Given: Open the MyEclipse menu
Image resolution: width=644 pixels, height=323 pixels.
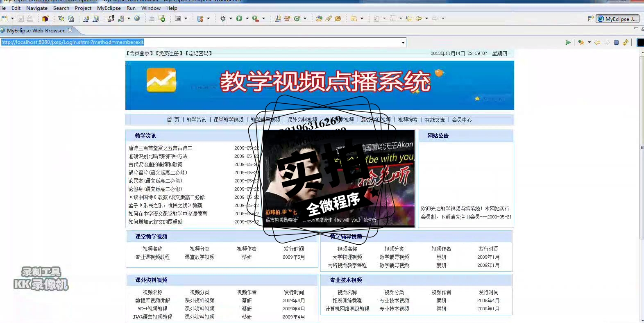Looking at the screenshot, I should (x=109, y=8).
